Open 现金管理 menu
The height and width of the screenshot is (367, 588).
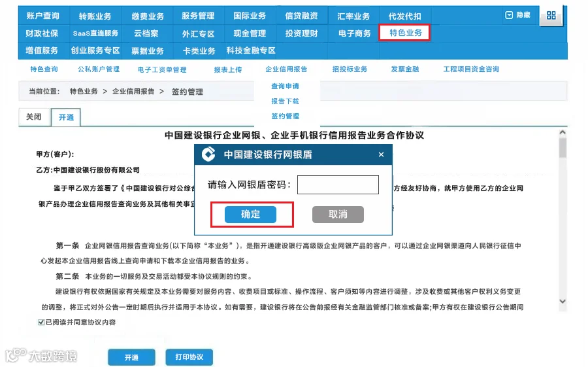[250, 33]
